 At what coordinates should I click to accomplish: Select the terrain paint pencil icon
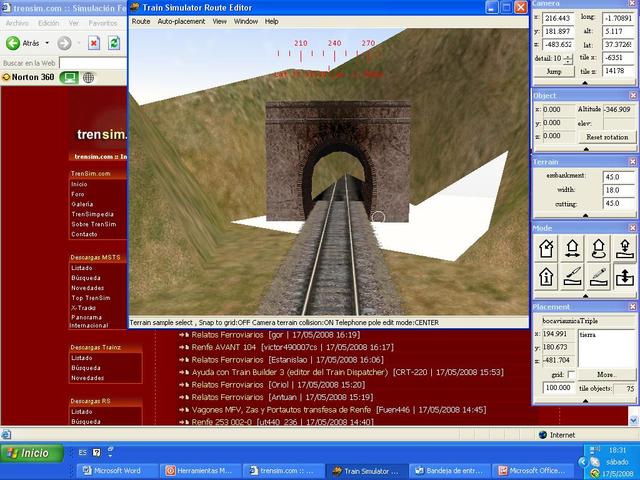click(x=599, y=276)
